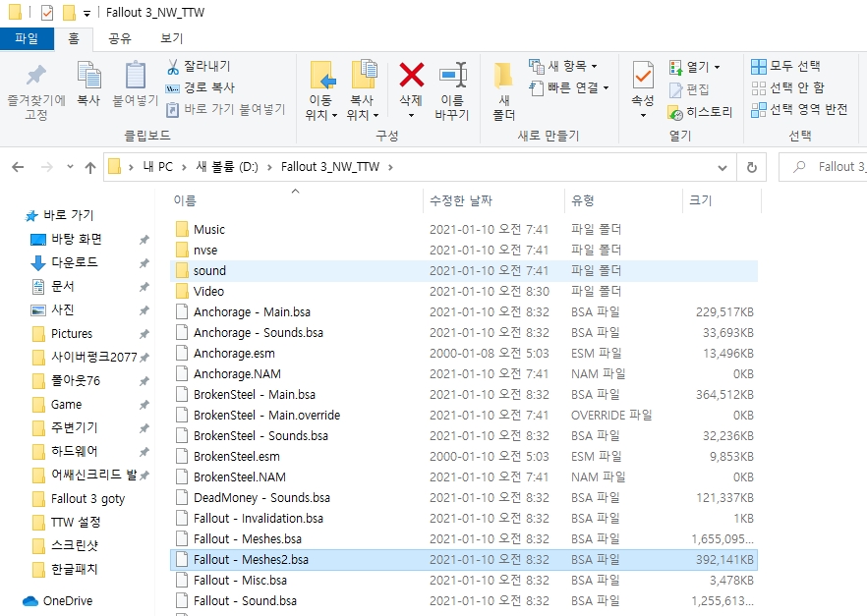867x616 pixels.
Task: Switch to the View (보기) tab
Action: coord(171,38)
